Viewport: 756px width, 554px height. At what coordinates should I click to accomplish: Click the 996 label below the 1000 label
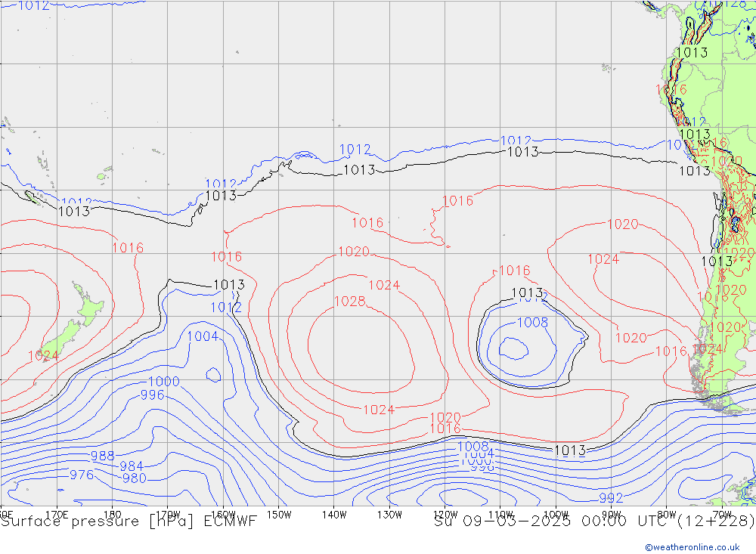(x=153, y=395)
